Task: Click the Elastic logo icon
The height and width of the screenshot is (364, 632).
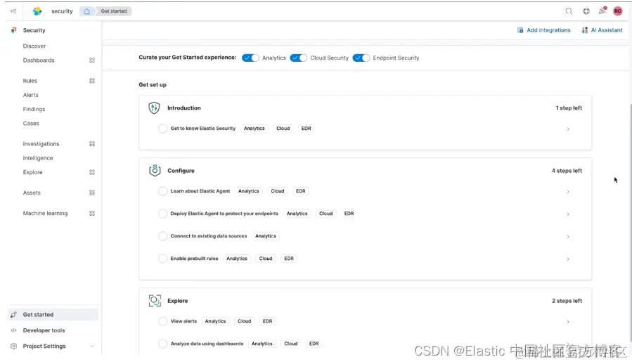Action: pos(37,11)
